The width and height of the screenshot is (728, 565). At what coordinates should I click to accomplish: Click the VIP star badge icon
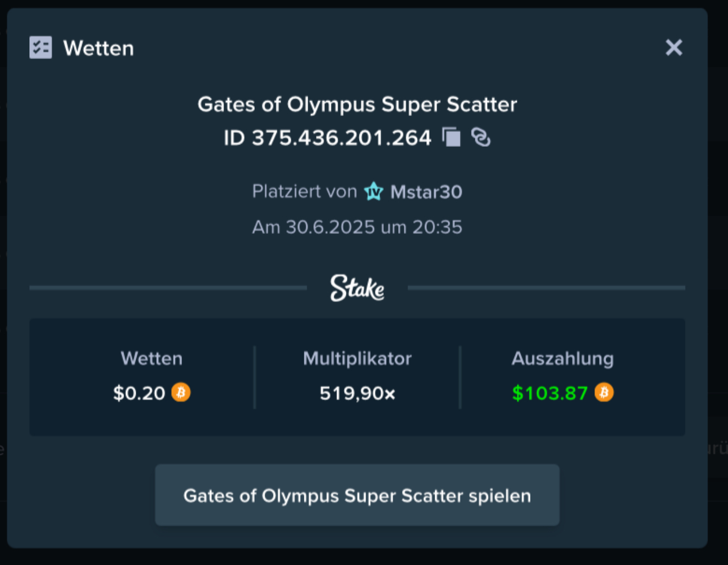point(373,191)
